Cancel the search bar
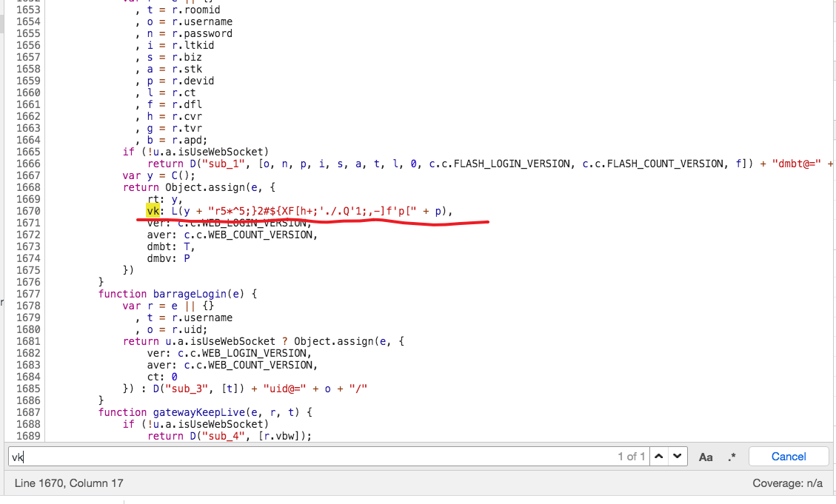The height and width of the screenshot is (504, 836). coord(788,457)
